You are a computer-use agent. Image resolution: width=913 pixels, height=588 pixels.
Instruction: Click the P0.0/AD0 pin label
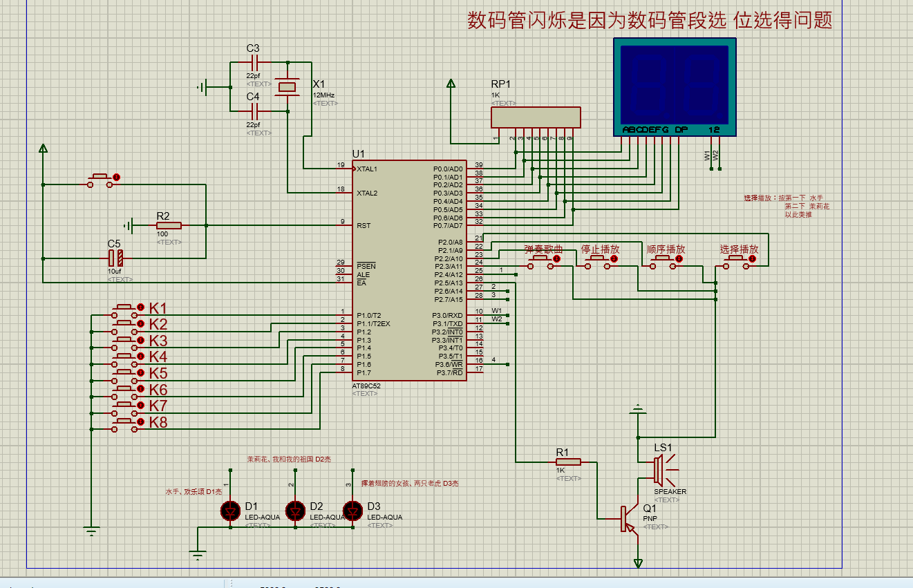(x=448, y=169)
